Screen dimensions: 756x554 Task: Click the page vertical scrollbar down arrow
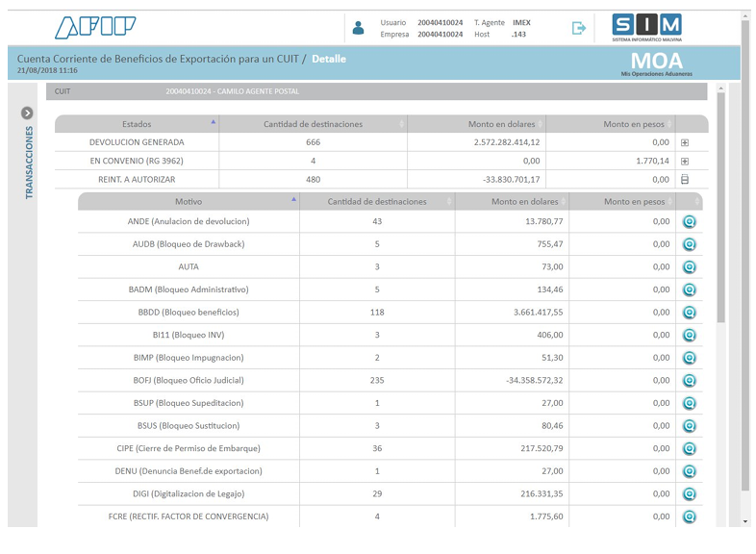[745, 522]
